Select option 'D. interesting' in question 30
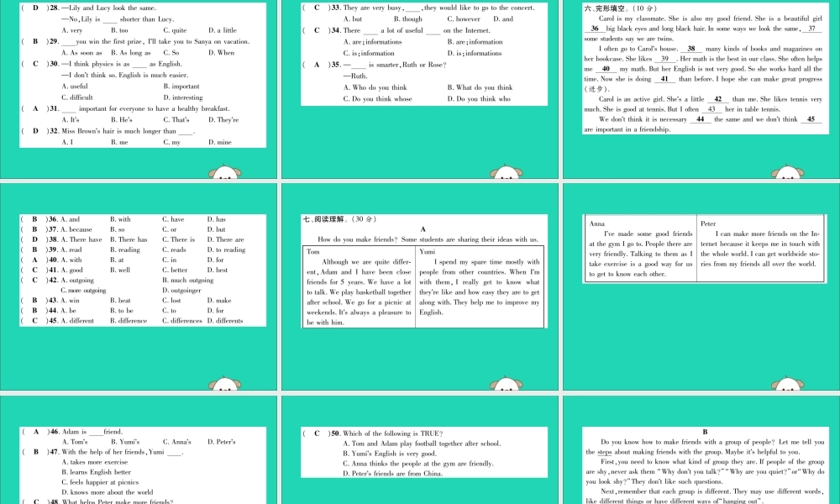 [183, 97]
